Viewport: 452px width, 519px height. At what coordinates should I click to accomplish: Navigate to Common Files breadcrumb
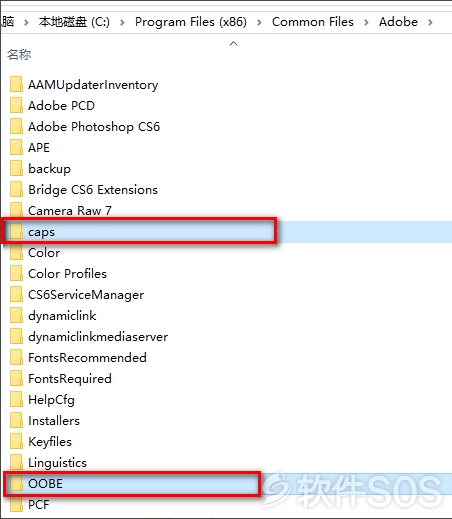pyautogui.click(x=313, y=22)
